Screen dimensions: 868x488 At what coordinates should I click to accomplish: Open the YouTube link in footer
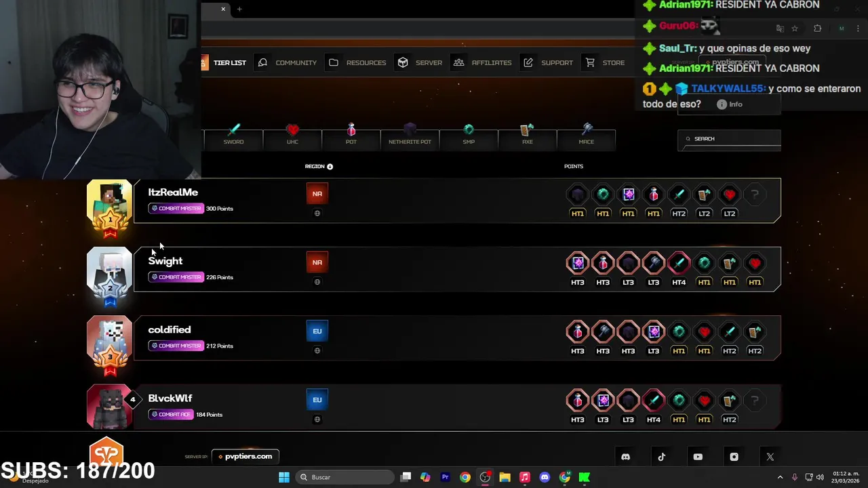698,457
